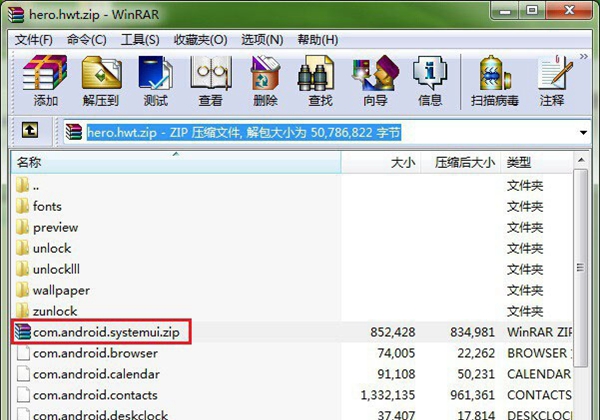Screen dimensions: 600x420
Task: Go up one folder level arrow
Action: (30, 130)
